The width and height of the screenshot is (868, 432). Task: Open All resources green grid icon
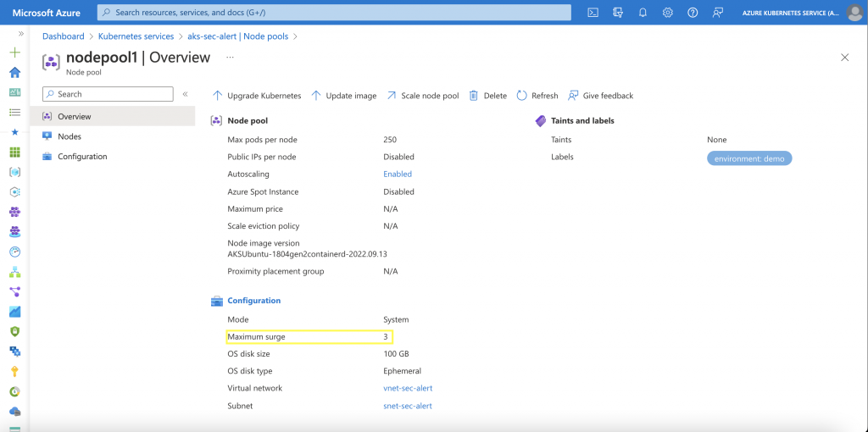coord(15,152)
